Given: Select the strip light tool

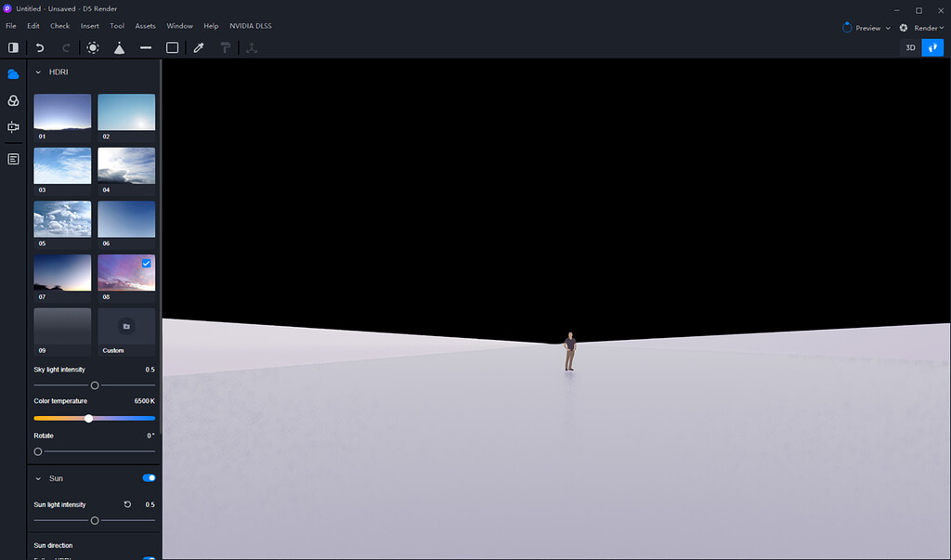Looking at the screenshot, I should pos(145,47).
